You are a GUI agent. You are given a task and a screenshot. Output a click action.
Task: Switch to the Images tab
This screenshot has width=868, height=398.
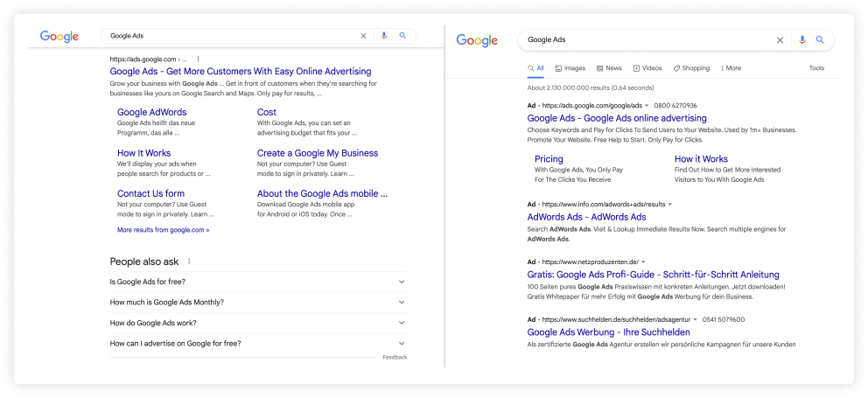pyautogui.click(x=570, y=68)
